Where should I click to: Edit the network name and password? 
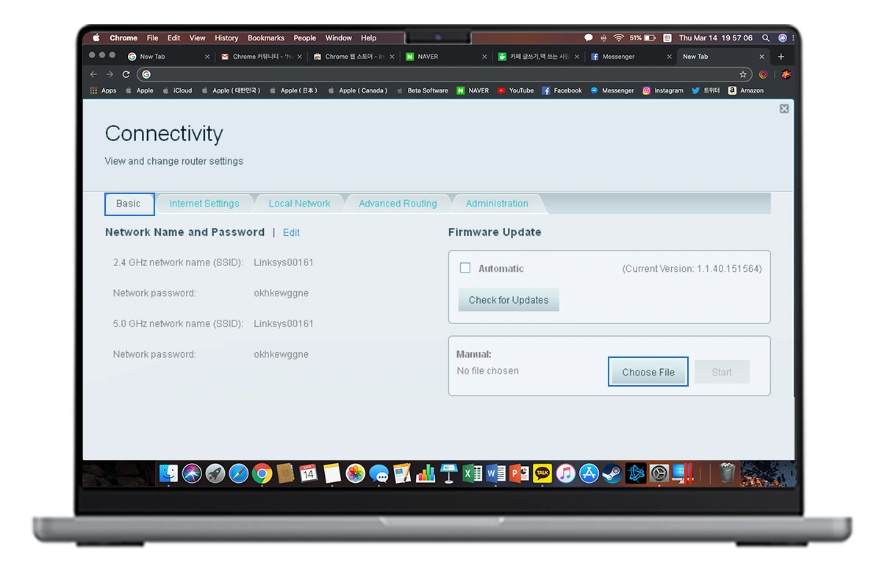click(x=291, y=232)
